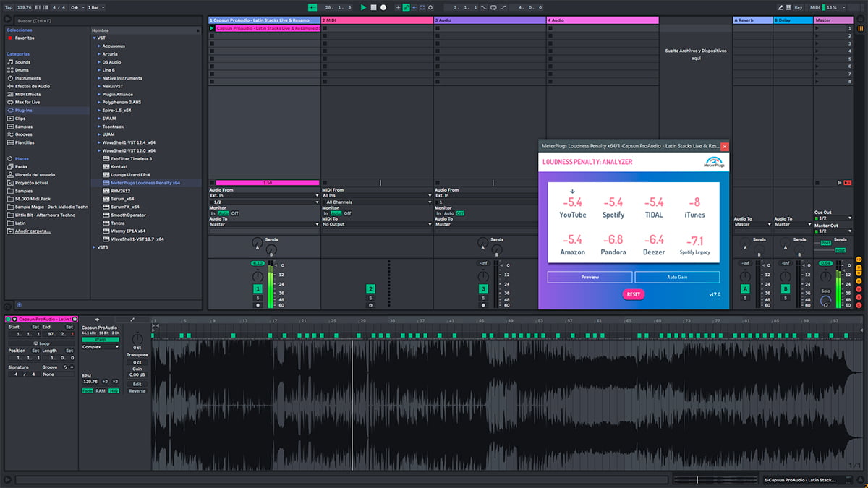Expand the Accusonus VST folder
This screenshot has height=488, width=868.
[x=99, y=46]
